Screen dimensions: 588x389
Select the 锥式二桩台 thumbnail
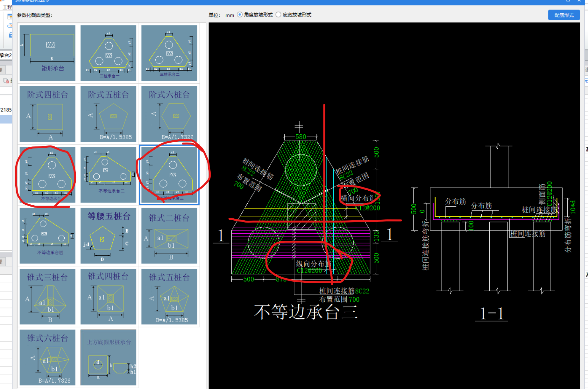click(x=169, y=235)
